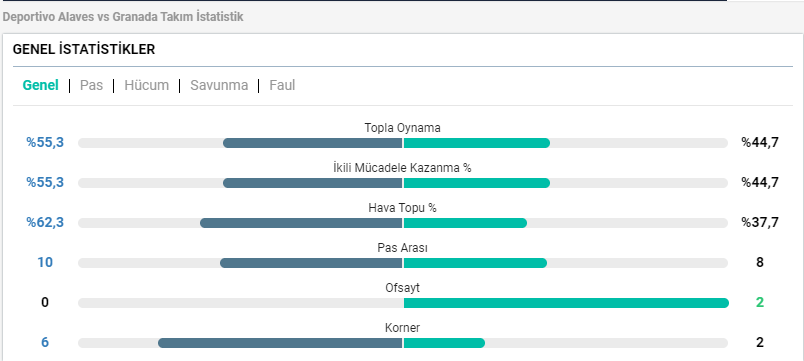Viewport: 804px width, 361px height.
Task: Click the GENEL İSTATİSTİKLER heading
Action: click(x=84, y=50)
